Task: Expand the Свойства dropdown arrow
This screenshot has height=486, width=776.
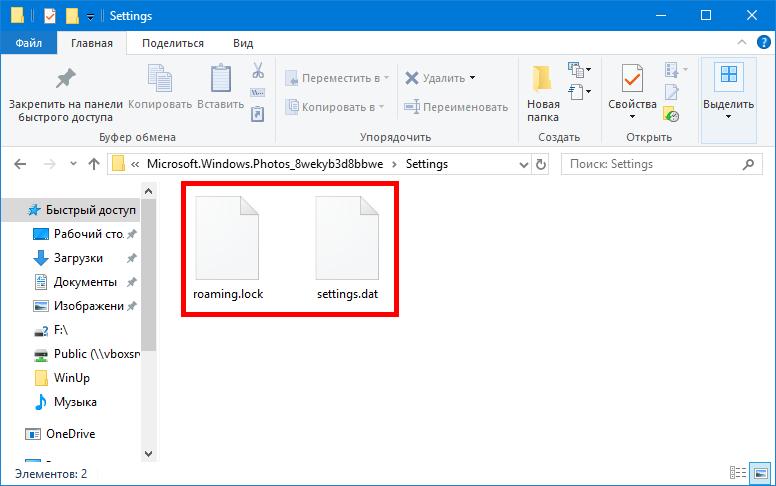Action: pos(632,117)
